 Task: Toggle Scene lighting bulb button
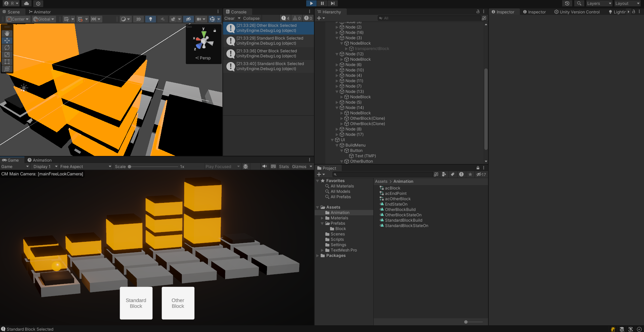click(151, 19)
